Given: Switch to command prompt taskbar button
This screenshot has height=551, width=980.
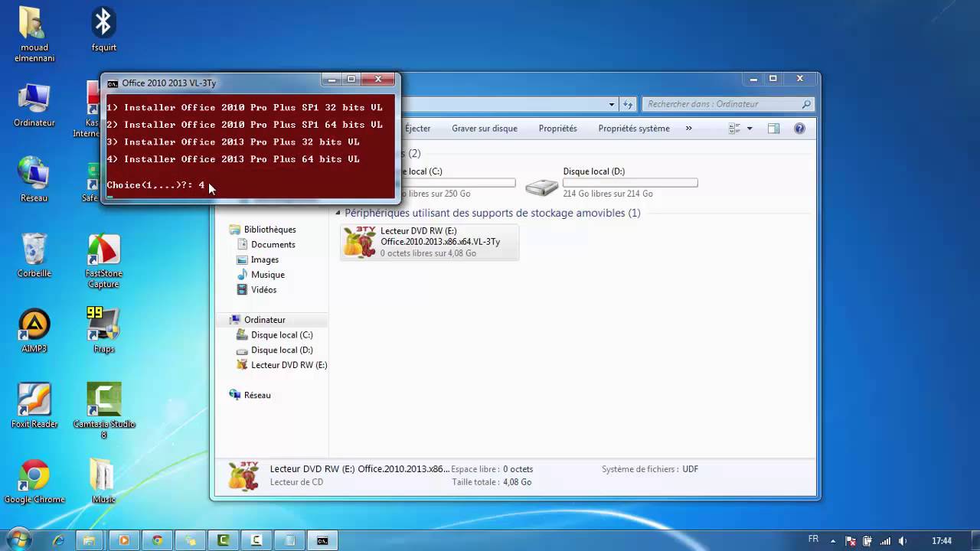Looking at the screenshot, I should click(x=322, y=540).
